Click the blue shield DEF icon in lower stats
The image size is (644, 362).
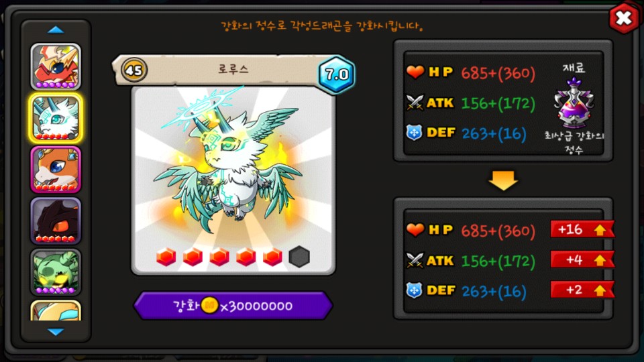point(414,290)
